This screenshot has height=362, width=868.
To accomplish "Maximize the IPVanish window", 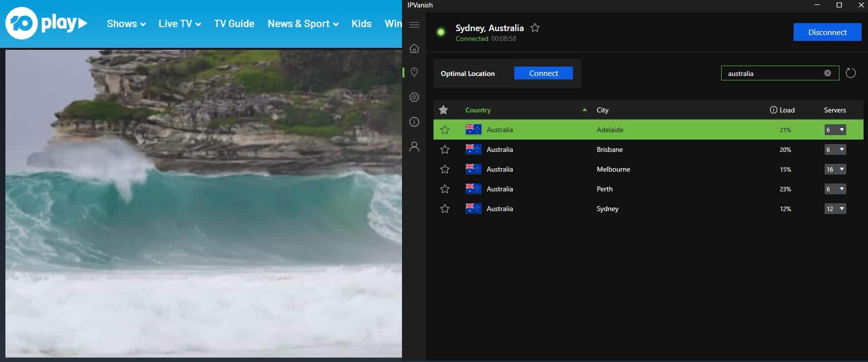I will [839, 5].
